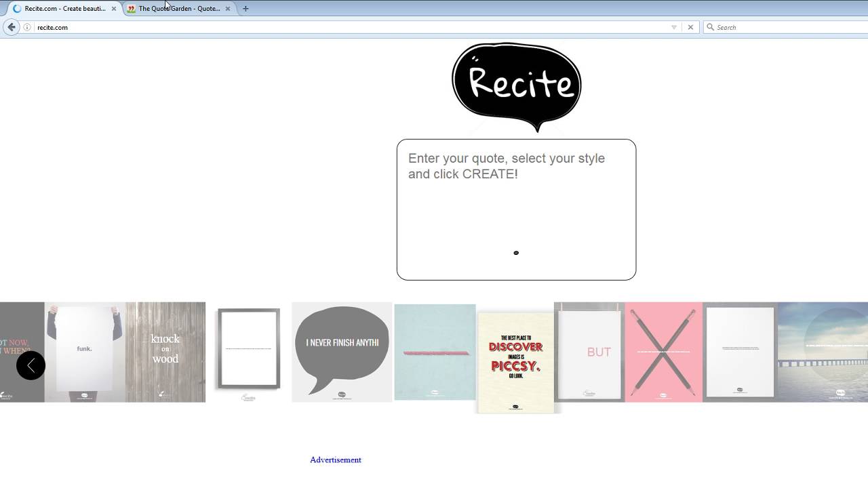Choose the 'I never finish anythi' bubble template
This screenshot has width=868, height=488.
point(342,352)
